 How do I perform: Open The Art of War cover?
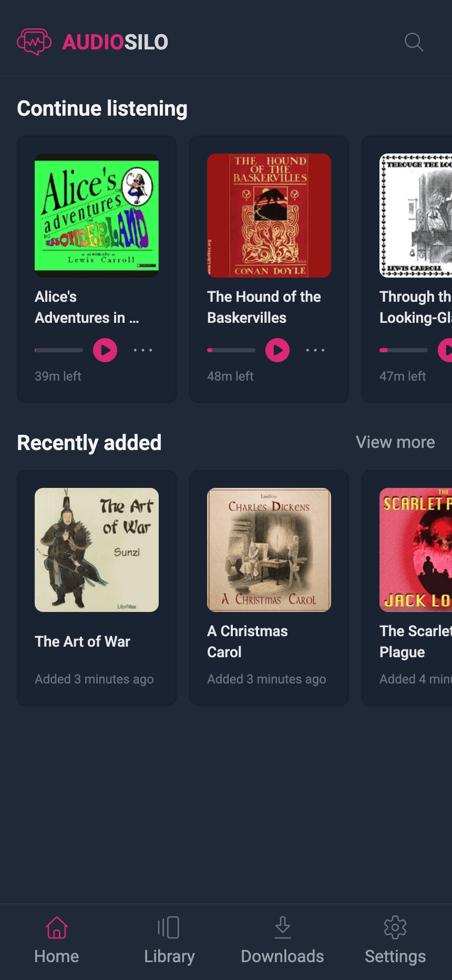point(97,550)
